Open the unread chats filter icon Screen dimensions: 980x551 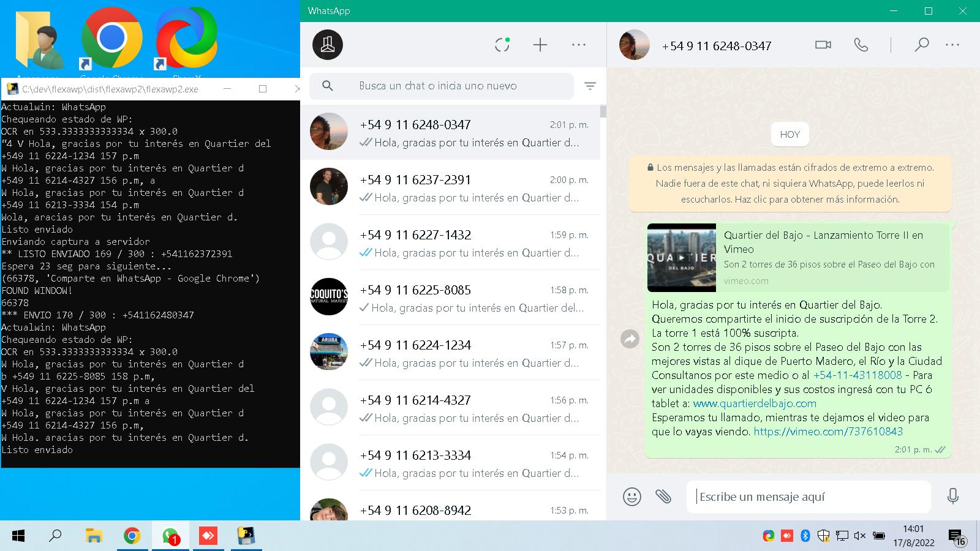590,86
